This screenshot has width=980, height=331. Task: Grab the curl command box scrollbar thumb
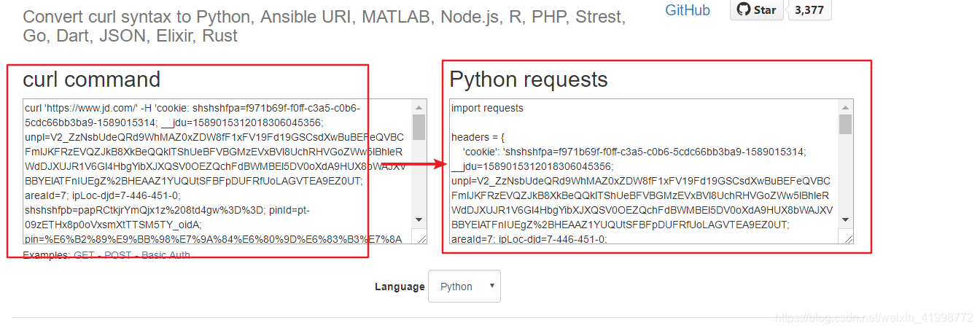pyautogui.click(x=419, y=126)
